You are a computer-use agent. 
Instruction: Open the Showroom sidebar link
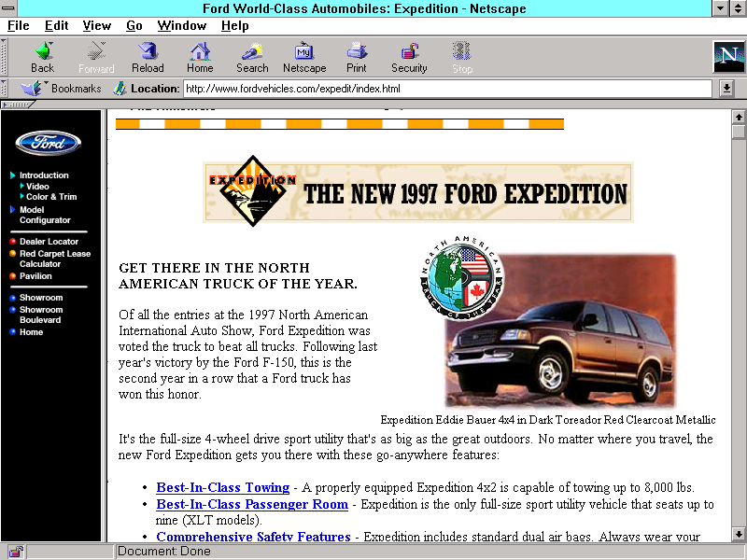41,298
